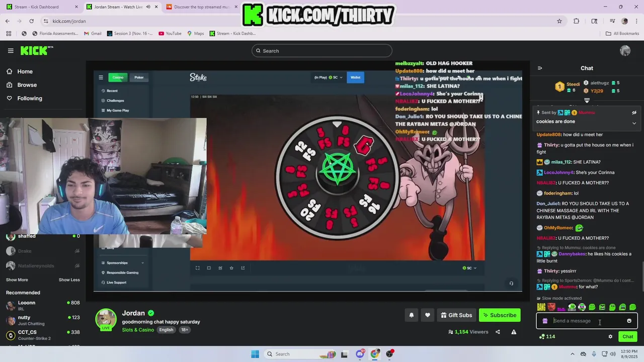Click the 114 channel points counter
The height and width of the screenshot is (362, 644).
(547, 336)
